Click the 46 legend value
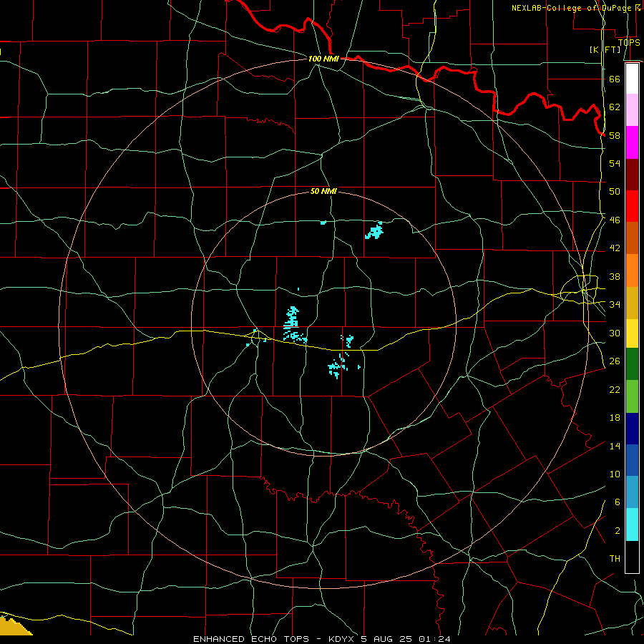This screenshot has height=644, width=644. 615,220
